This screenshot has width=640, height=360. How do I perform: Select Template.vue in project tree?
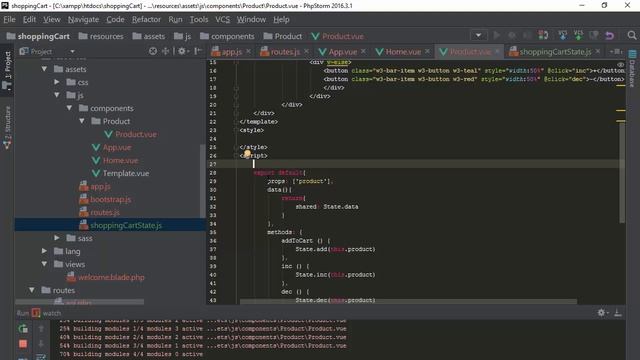click(126, 173)
